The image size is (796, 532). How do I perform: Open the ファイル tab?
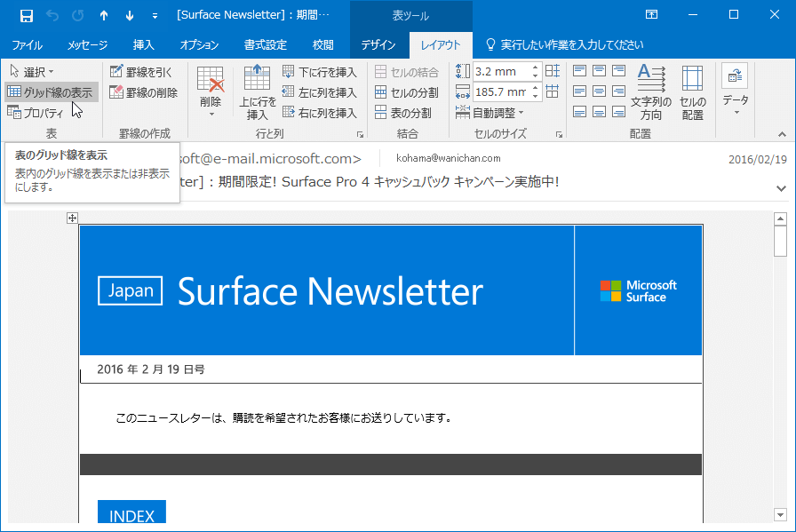27,45
